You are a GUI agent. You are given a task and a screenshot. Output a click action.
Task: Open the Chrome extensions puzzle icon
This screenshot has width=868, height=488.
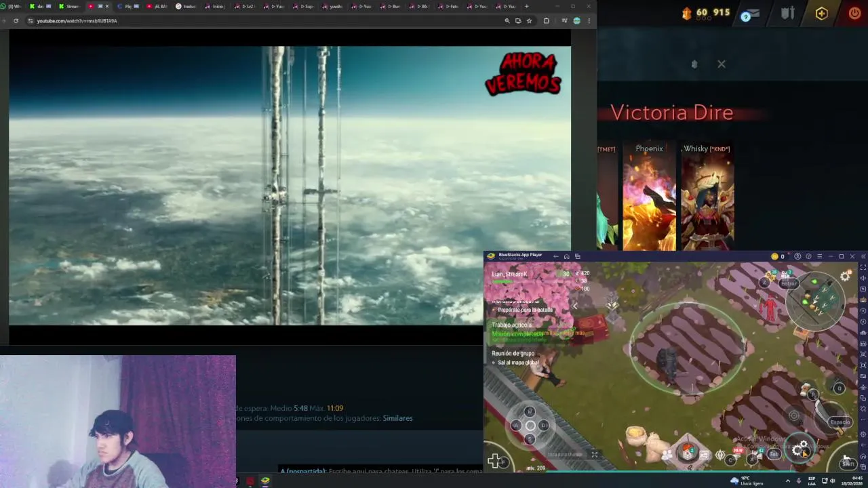(546, 21)
